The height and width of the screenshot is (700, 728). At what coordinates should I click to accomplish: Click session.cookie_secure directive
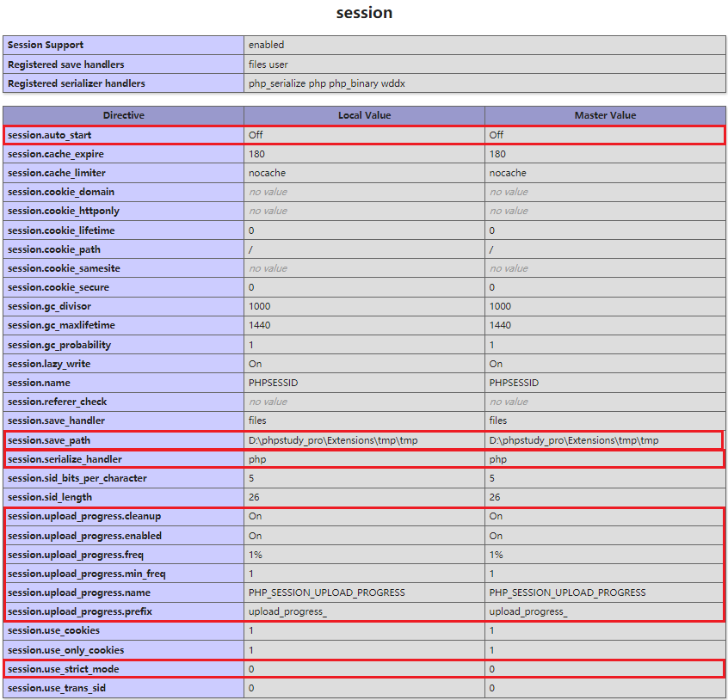[59, 287]
